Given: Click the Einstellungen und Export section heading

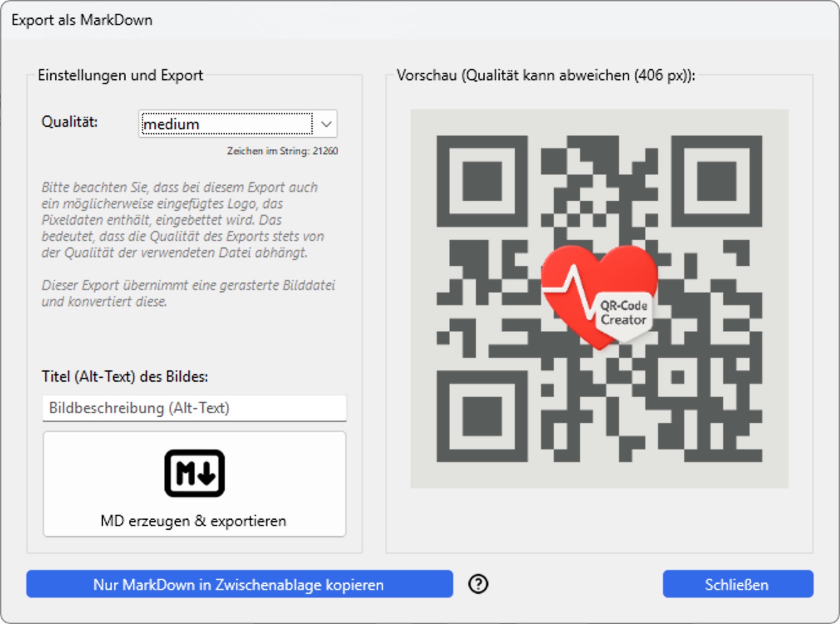Looking at the screenshot, I should (121, 75).
